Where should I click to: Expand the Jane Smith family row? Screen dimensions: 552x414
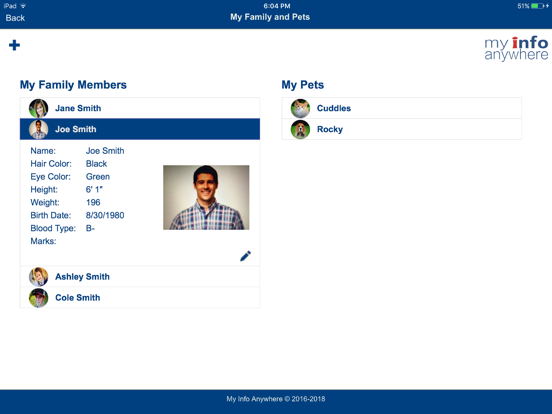pos(140,108)
